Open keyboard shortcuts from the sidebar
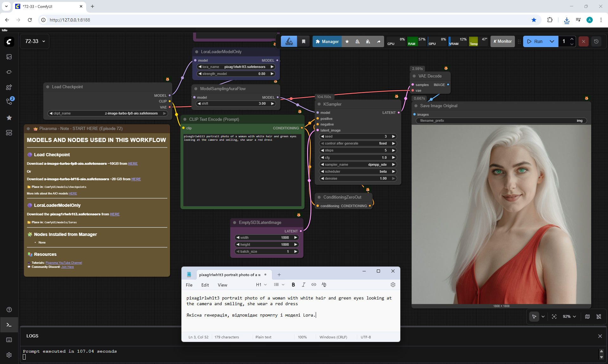Image resolution: width=608 pixels, height=364 pixels. [9, 340]
